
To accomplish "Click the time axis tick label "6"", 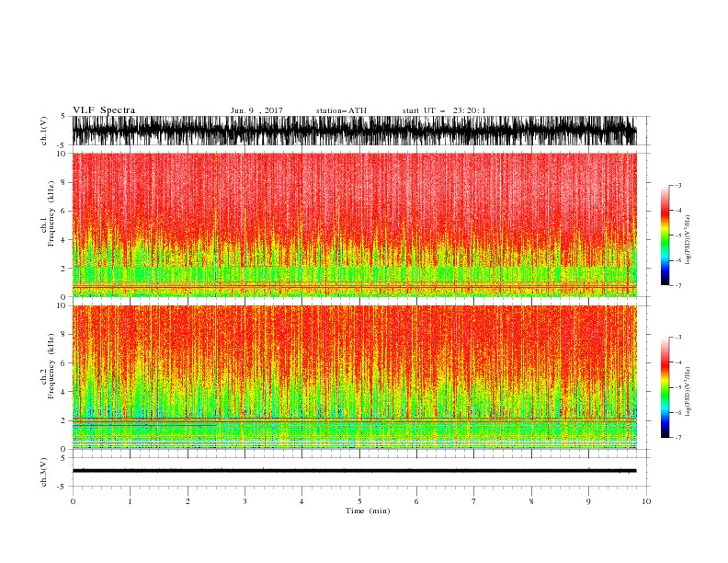I will 416,501.
